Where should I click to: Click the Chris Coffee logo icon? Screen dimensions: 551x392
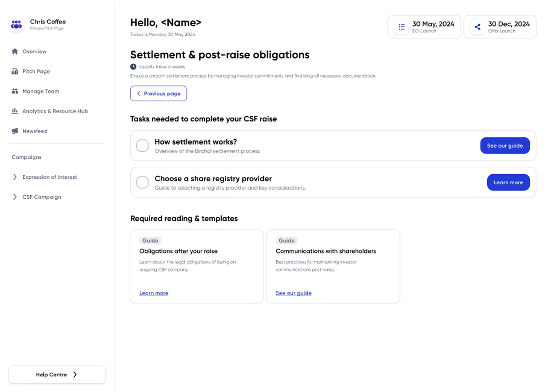(17, 24)
